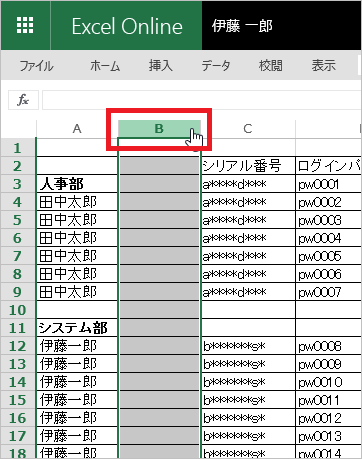Open the app launcher grid icon

[25, 25]
